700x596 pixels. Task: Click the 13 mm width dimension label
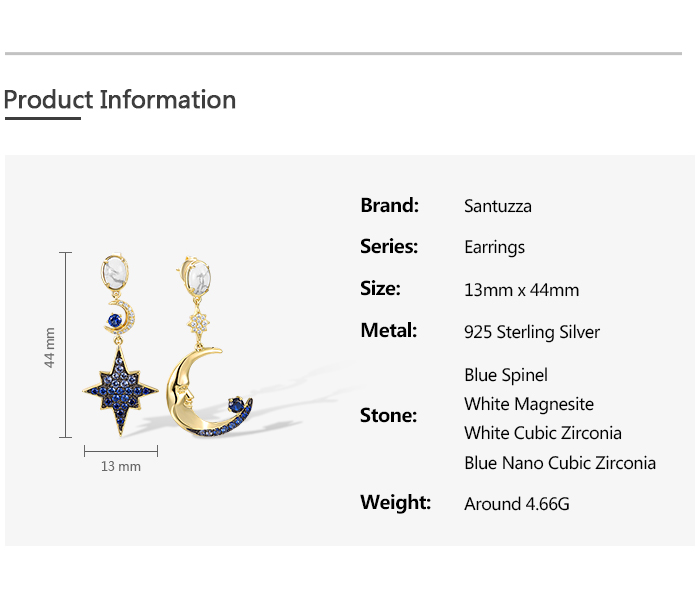pos(121,466)
